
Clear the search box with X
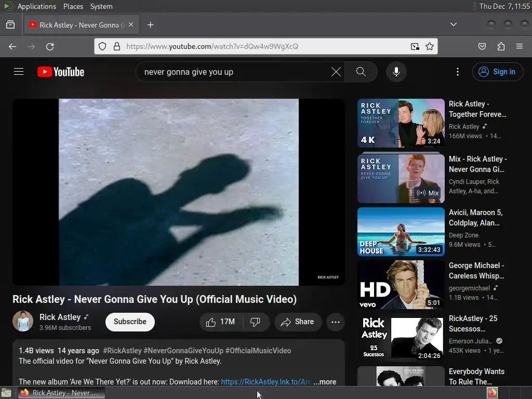pos(336,72)
